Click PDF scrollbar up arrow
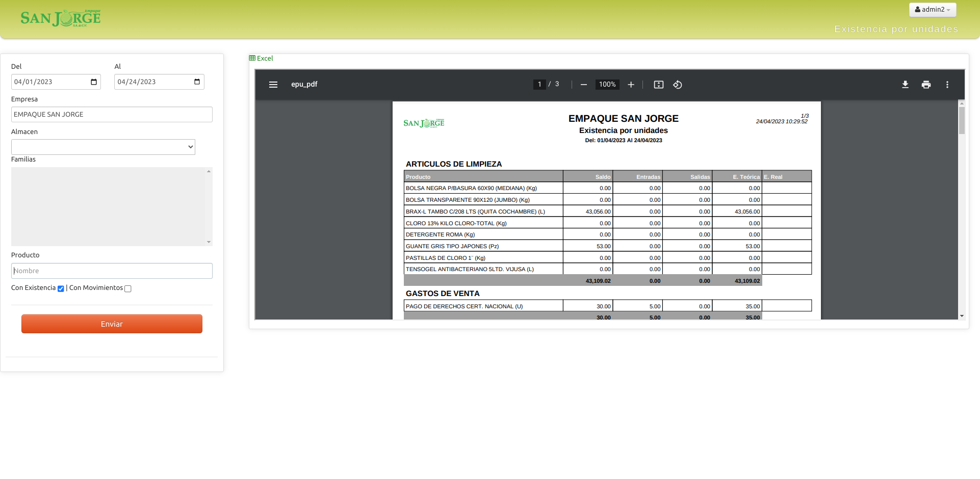The height and width of the screenshot is (479, 980). point(962,103)
